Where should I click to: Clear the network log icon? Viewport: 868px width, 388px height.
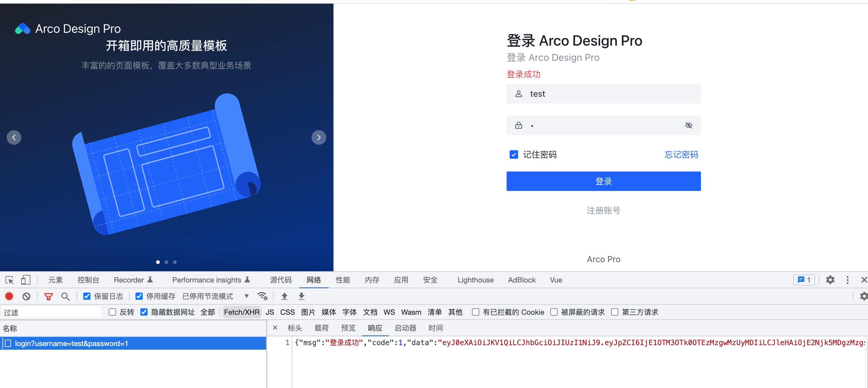[x=26, y=296]
